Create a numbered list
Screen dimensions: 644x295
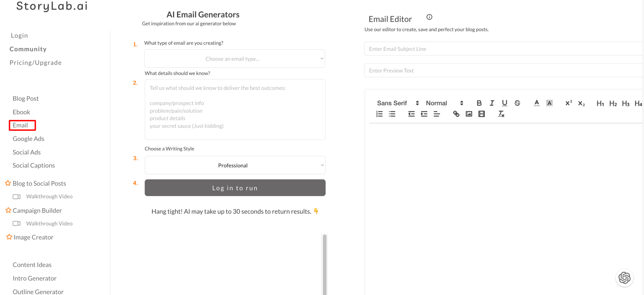coord(379,114)
